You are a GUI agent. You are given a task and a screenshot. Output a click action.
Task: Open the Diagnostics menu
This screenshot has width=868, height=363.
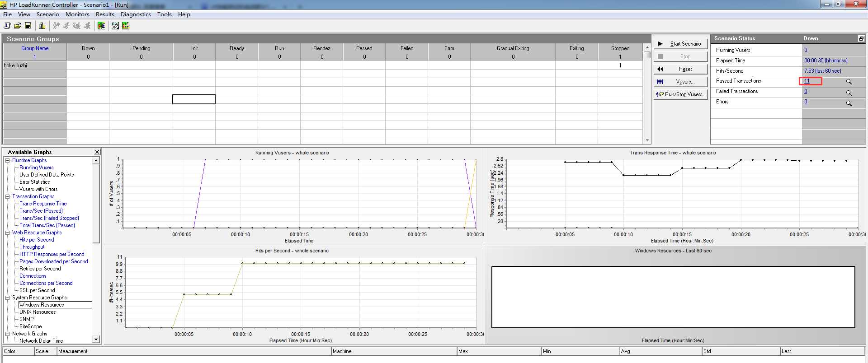[136, 14]
